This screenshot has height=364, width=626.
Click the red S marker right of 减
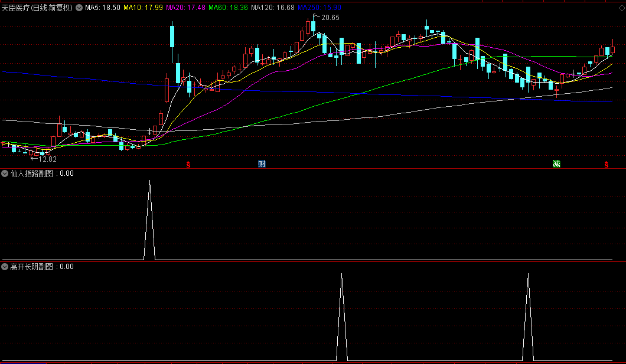tap(606, 164)
